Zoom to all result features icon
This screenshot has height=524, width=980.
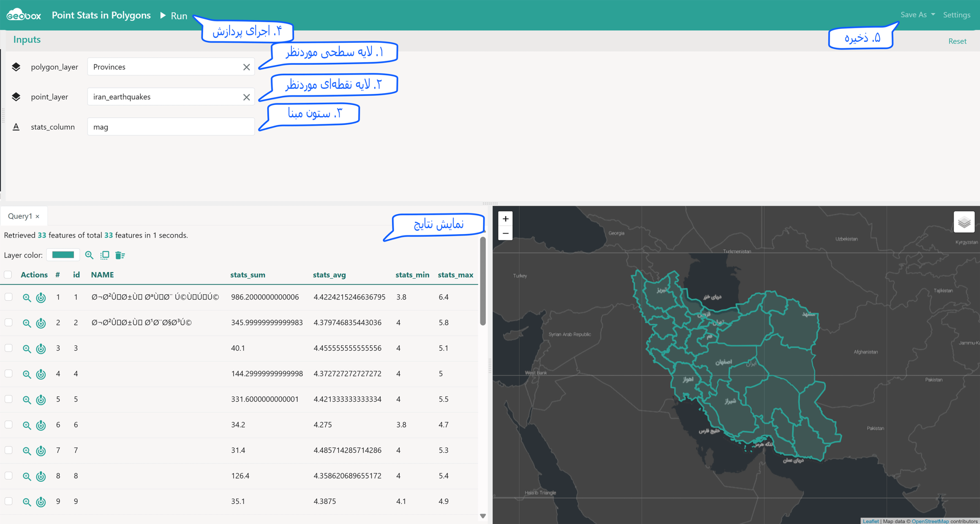coord(89,255)
